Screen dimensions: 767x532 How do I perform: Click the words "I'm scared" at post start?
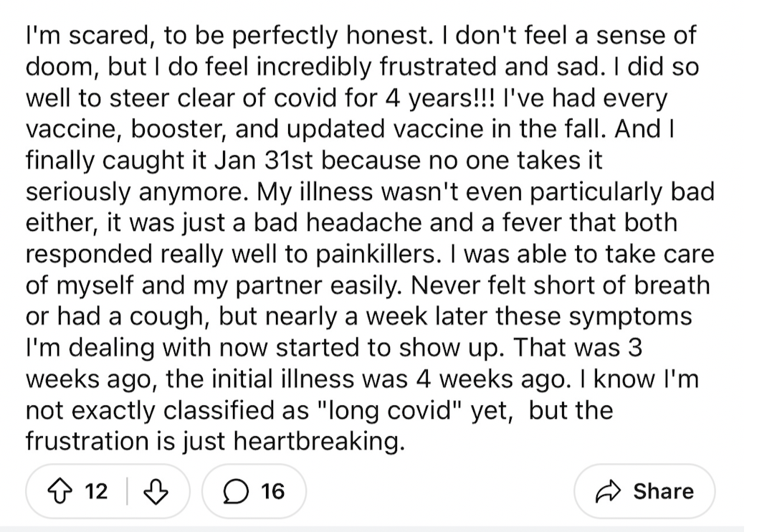tap(86, 35)
